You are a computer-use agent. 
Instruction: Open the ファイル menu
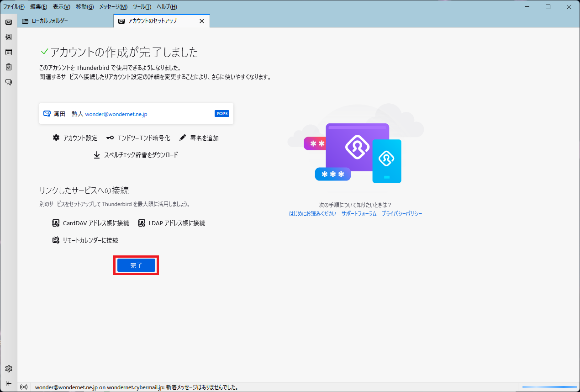point(14,7)
